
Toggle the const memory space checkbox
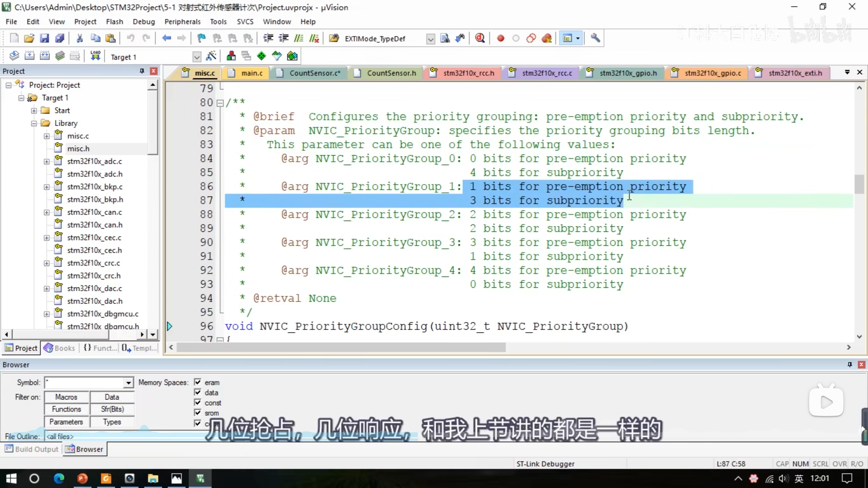(198, 403)
